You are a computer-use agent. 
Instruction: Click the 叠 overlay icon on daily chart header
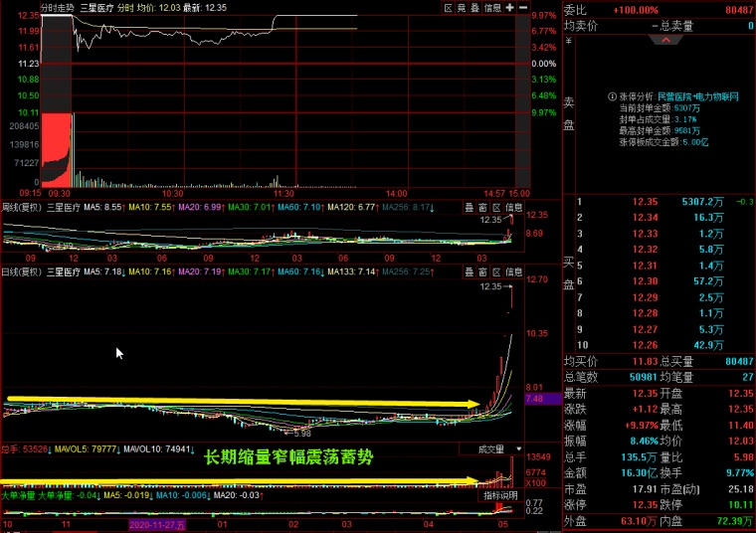tap(469, 270)
